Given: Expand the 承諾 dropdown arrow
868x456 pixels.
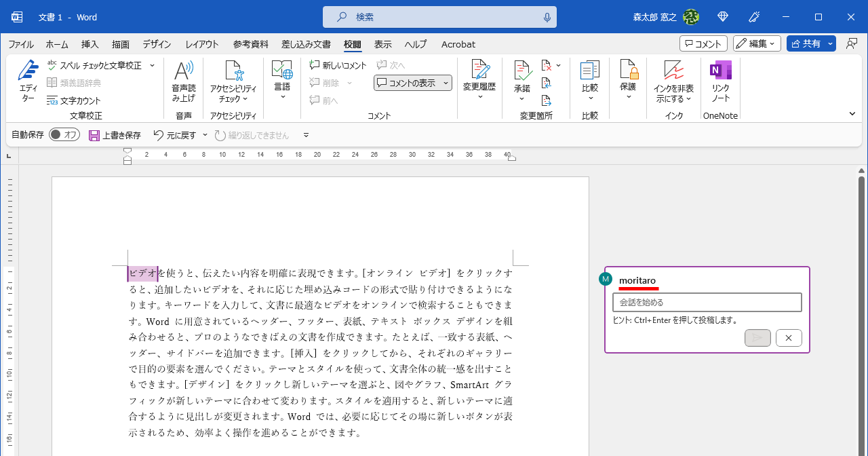Looking at the screenshot, I should (x=521, y=98).
